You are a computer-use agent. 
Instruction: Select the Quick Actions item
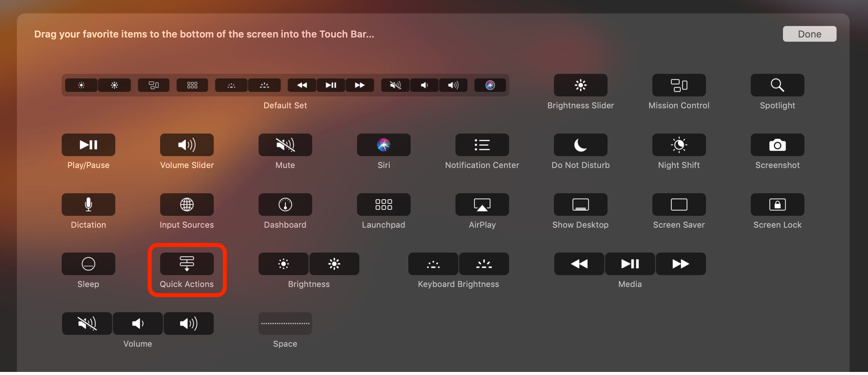(187, 264)
